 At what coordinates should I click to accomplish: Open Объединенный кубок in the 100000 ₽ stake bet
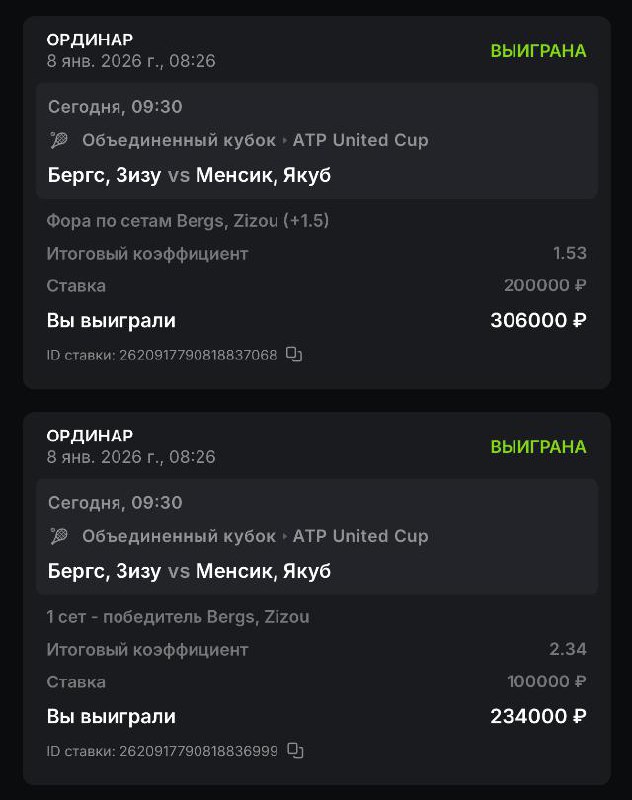178,536
